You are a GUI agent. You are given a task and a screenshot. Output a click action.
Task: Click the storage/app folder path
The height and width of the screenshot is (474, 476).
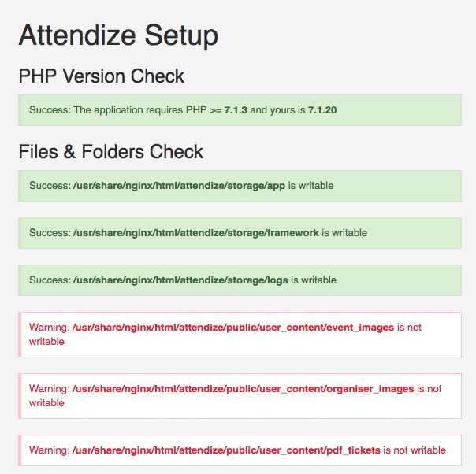179,186
